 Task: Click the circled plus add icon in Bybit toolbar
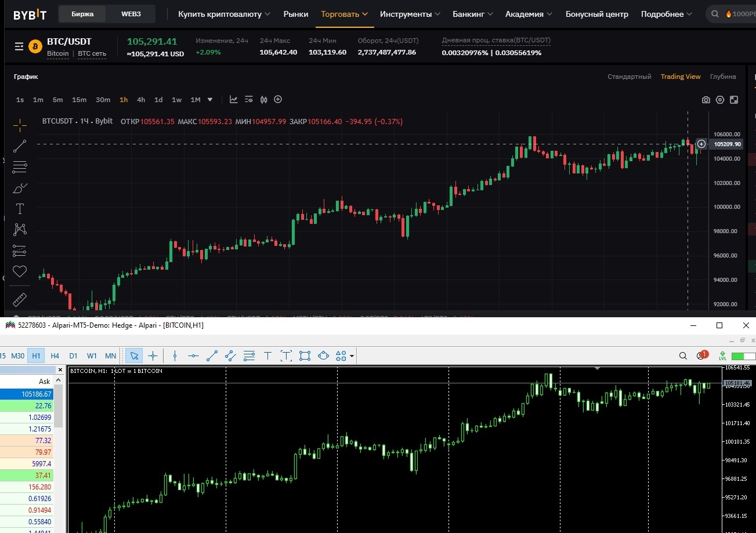click(278, 99)
